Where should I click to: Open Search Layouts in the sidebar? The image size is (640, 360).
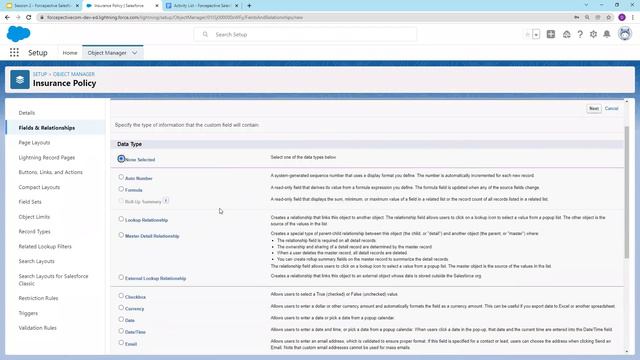pos(36,261)
